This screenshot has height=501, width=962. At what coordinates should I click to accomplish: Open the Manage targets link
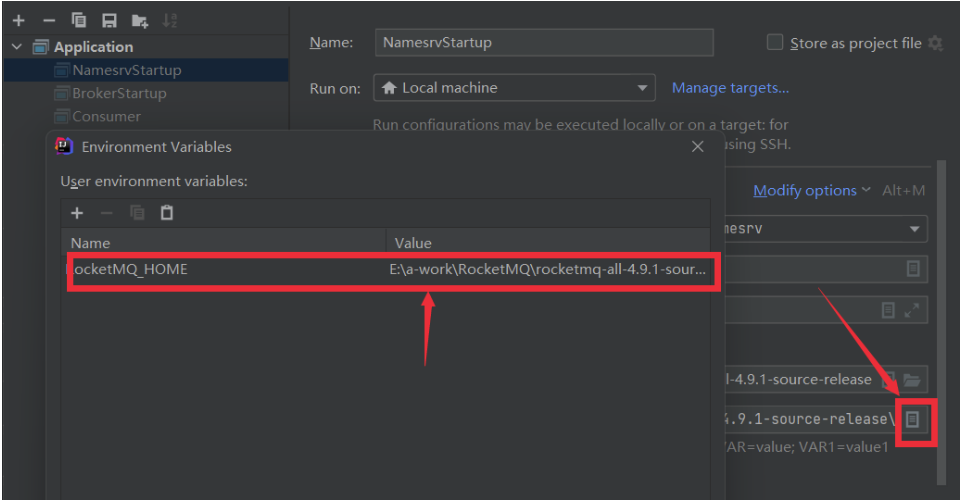click(730, 88)
